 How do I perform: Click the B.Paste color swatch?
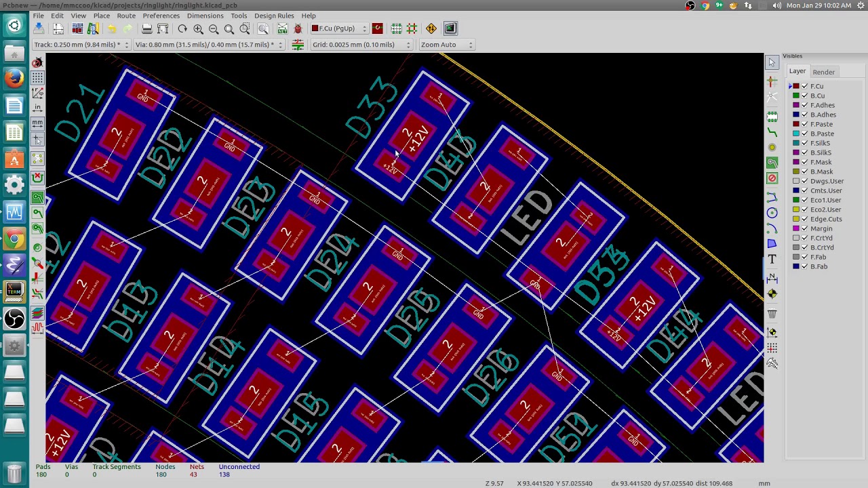[x=796, y=134]
